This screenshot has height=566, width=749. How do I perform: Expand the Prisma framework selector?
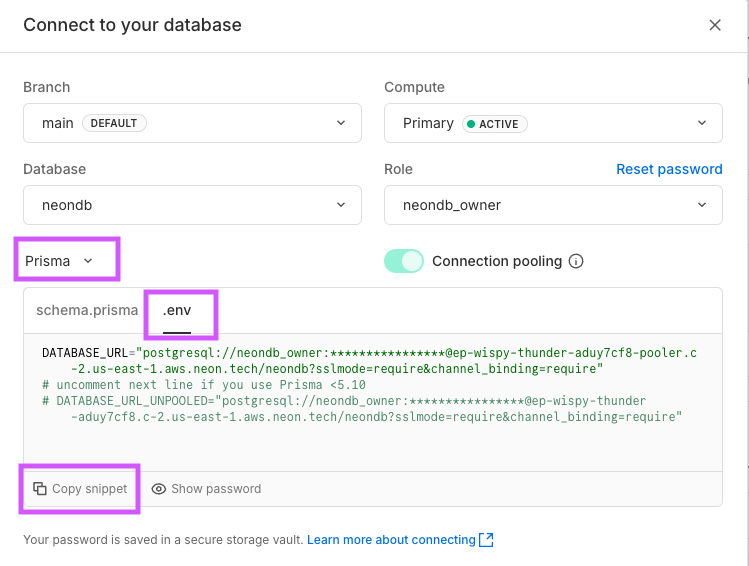(59, 261)
